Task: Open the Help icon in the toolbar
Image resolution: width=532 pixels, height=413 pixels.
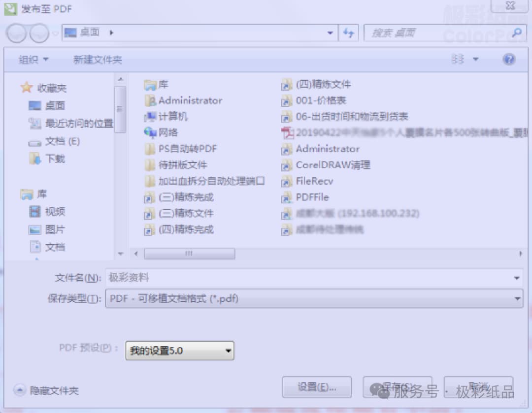Action: click(508, 59)
